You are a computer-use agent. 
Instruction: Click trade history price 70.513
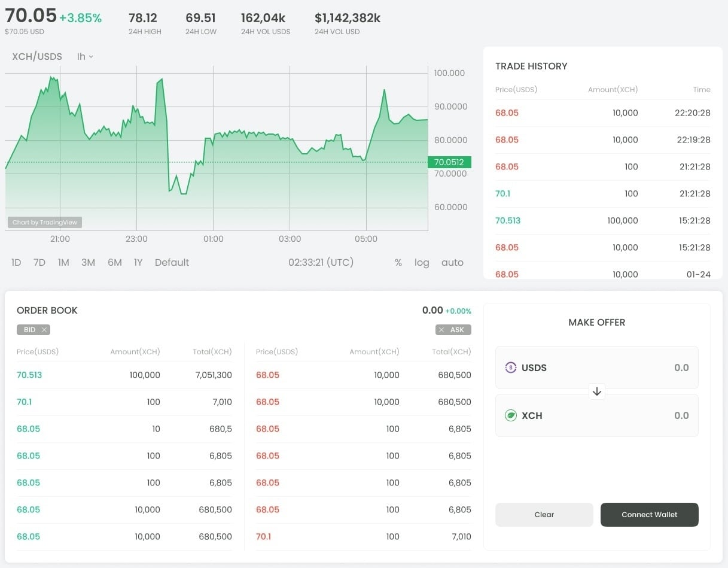pos(508,220)
